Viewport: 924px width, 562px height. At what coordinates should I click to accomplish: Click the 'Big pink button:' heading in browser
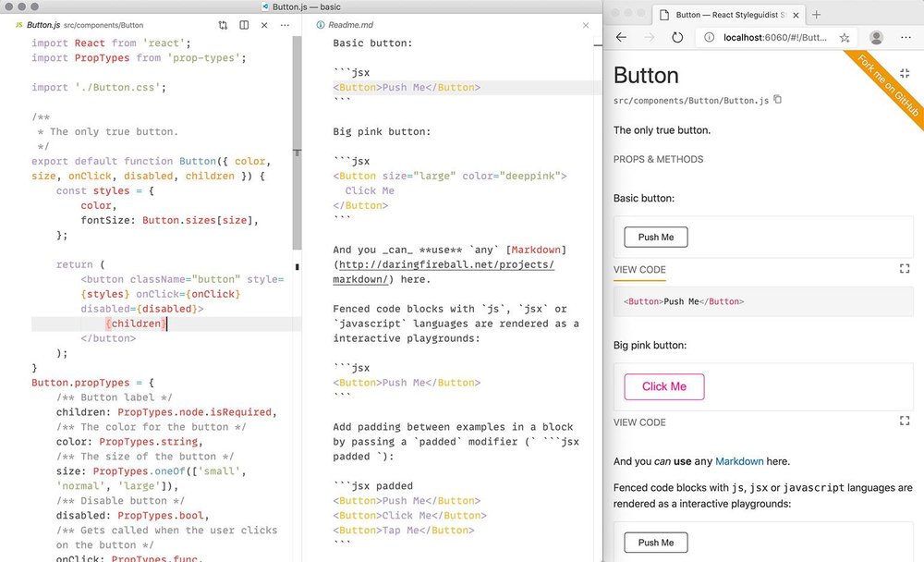(650, 346)
